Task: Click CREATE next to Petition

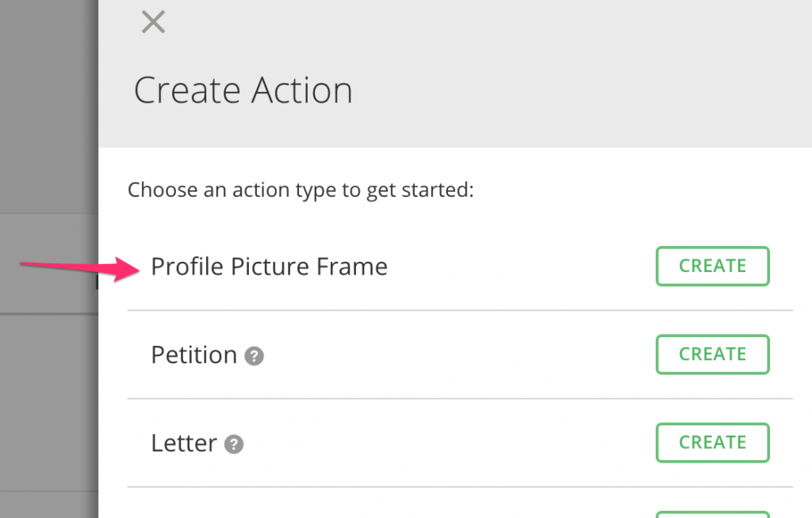Action: coord(711,355)
